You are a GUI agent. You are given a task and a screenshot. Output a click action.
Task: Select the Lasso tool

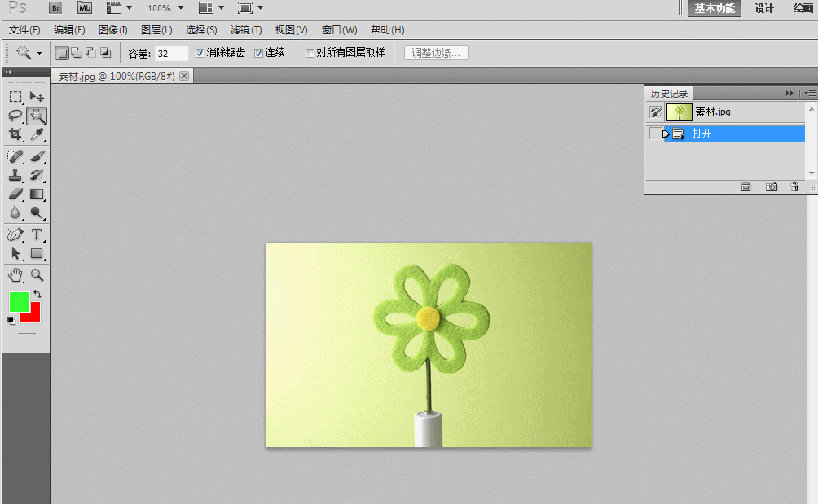[15, 116]
